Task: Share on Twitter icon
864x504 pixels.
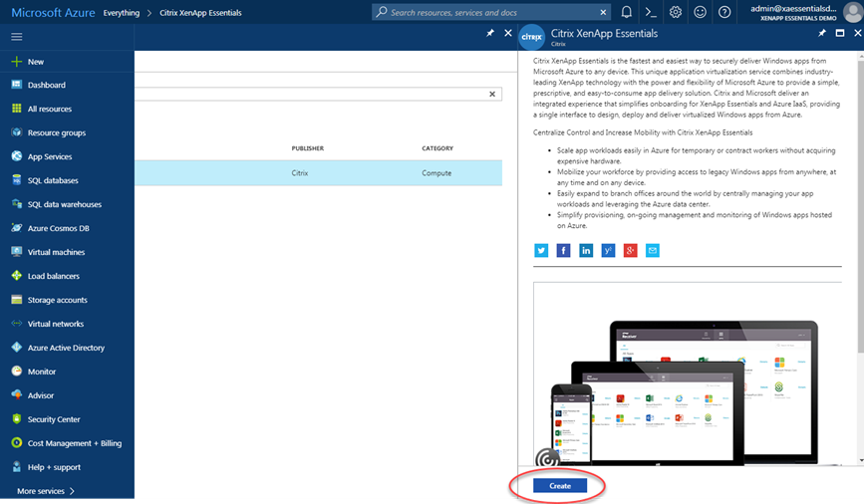Action: tap(541, 250)
